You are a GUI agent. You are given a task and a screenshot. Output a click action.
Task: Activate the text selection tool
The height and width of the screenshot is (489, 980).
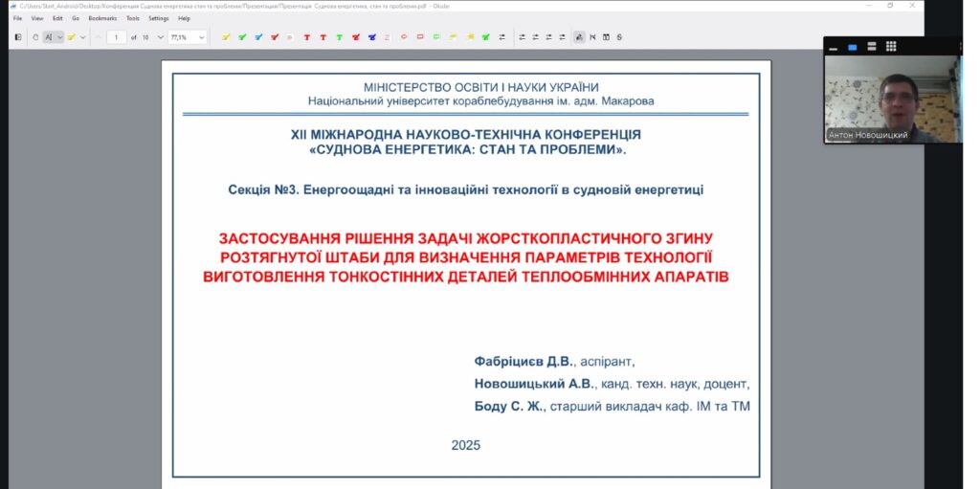[x=48, y=37]
